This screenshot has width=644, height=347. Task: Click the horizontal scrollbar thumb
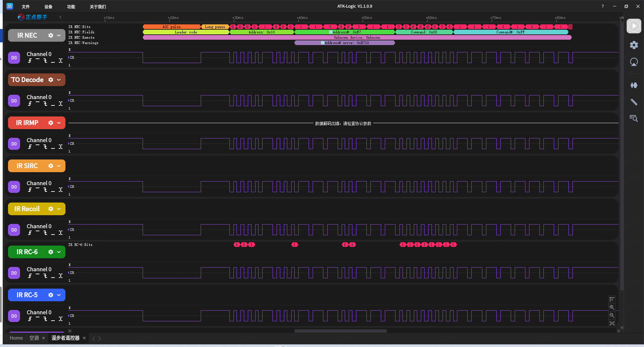coord(340,331)
